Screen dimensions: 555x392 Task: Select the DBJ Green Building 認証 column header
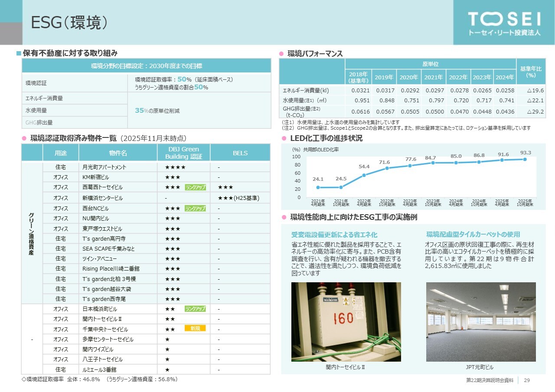pyautogui.click(x=183, y=153)
